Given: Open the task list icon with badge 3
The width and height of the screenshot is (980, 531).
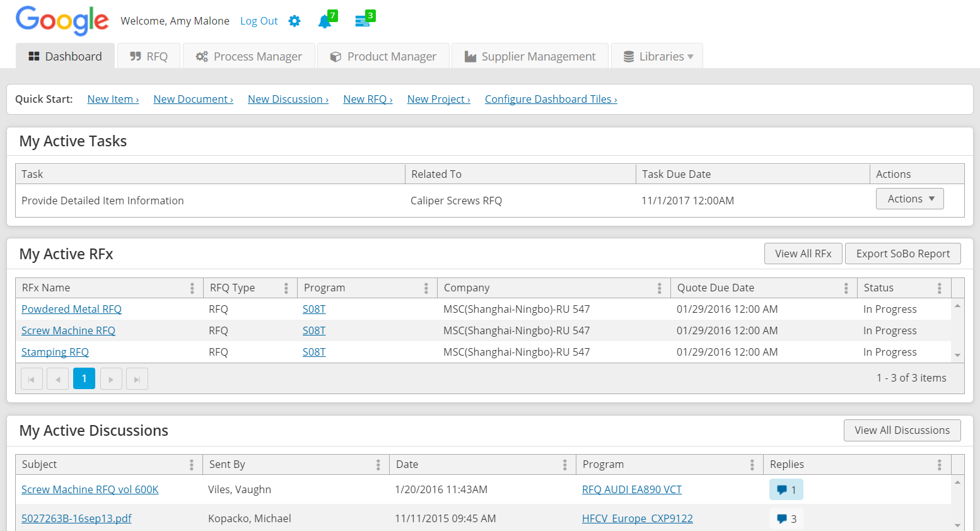Looking at the screenshot, I should pos(362,21).
